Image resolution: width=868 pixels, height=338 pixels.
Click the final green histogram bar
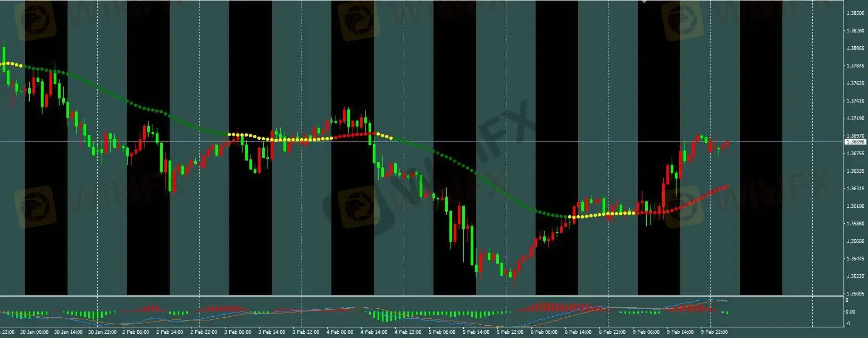pyautogui.click(x=727, y=312)
